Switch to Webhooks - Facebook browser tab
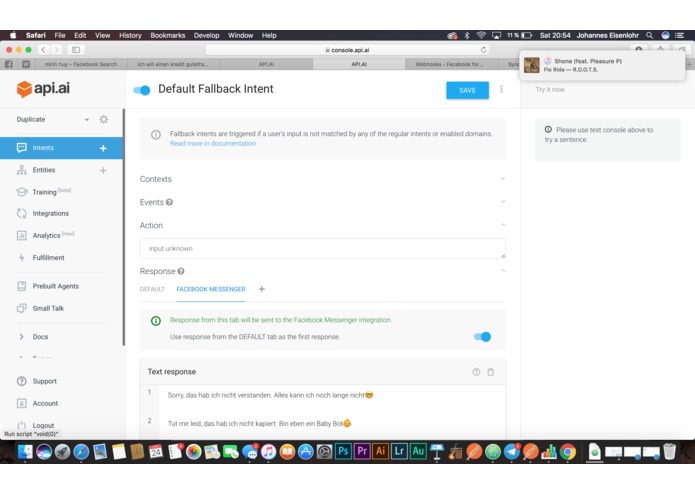 pos(449,64)
